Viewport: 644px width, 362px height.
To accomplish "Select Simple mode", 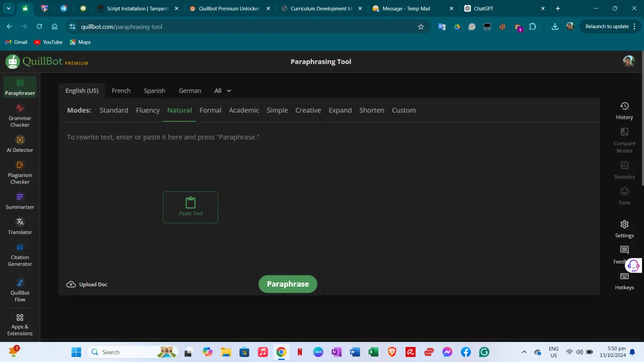I will pos(277,110).
